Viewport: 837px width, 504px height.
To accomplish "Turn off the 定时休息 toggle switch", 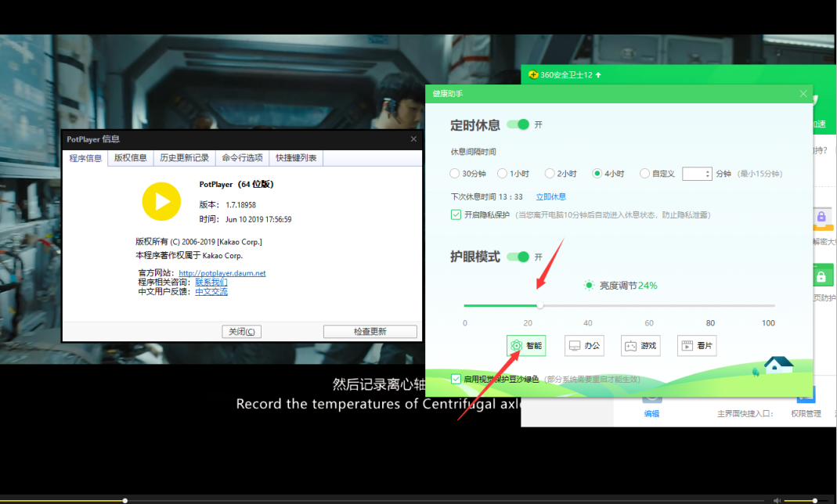I will [517, 124].
